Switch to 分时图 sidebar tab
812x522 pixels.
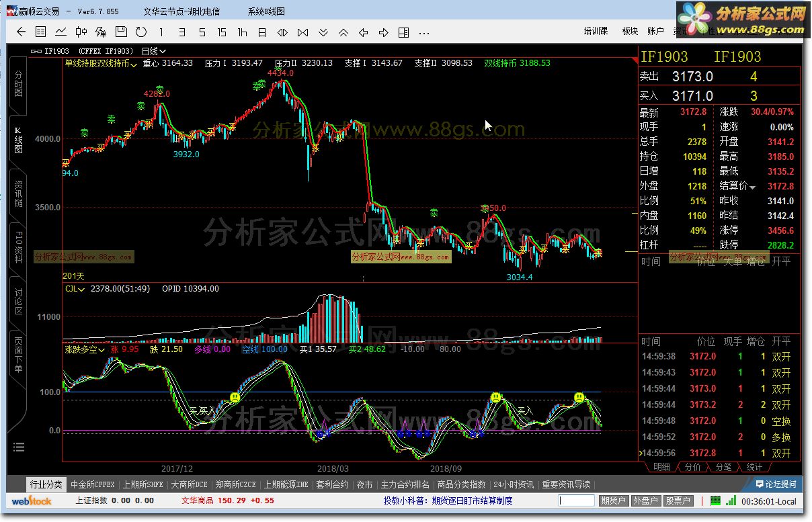click(18, 85)
